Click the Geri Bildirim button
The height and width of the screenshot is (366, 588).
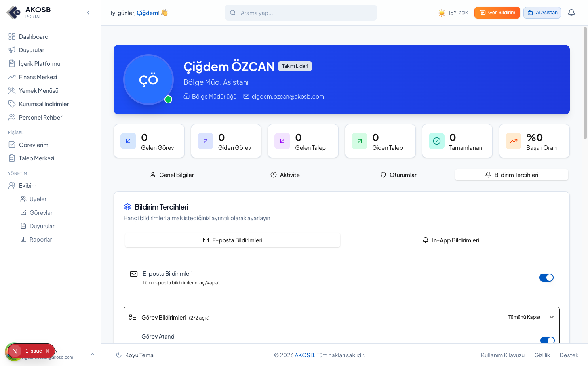[x=497, y=13]
